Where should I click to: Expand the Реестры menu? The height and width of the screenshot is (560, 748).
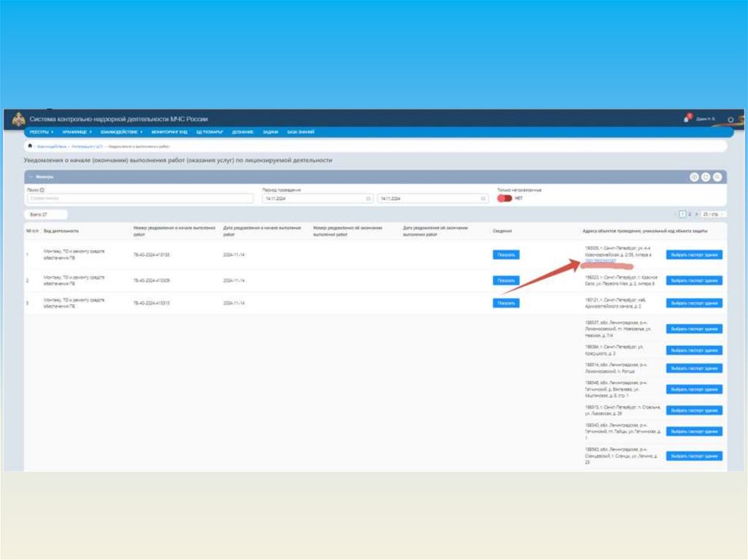41,132
